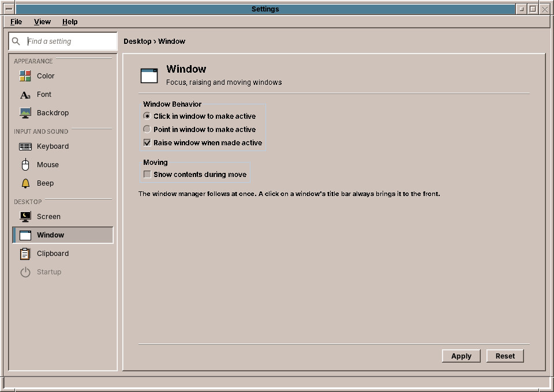Click the Keyboard label in sidebar
The width and height of the screenshot is (554, 392).
click(x=53, y=146)
